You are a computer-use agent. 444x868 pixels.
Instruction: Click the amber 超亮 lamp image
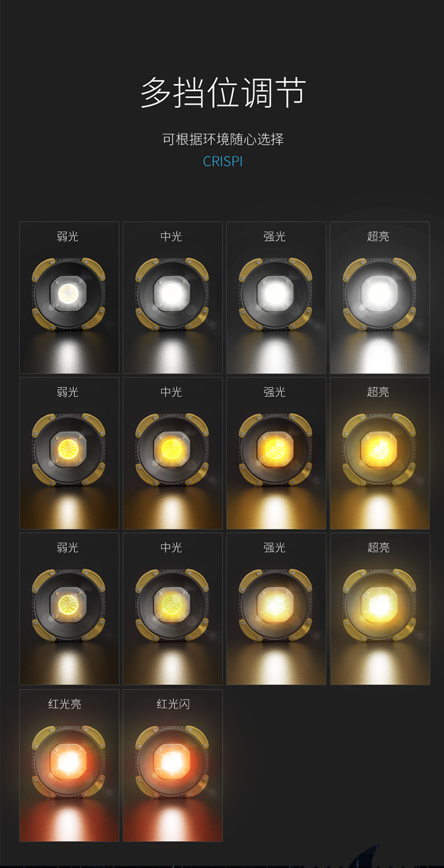pos(380,453)
